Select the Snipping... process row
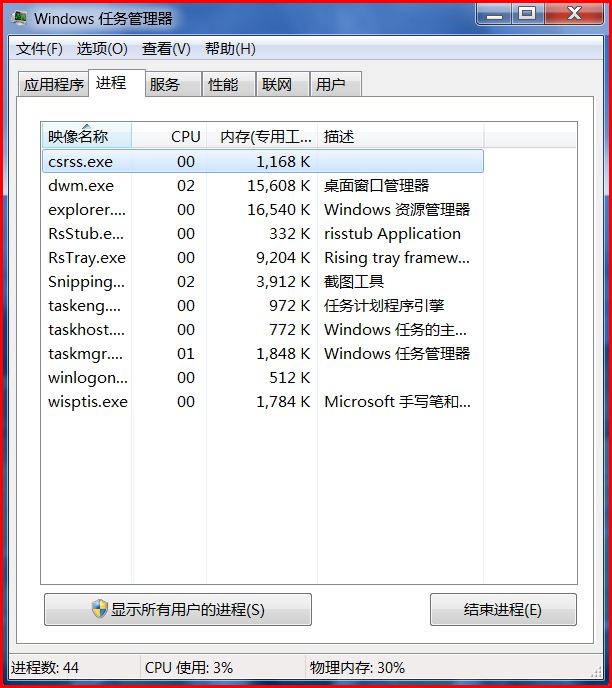Viewport: 612px width, 688px height. click(263, 281)
